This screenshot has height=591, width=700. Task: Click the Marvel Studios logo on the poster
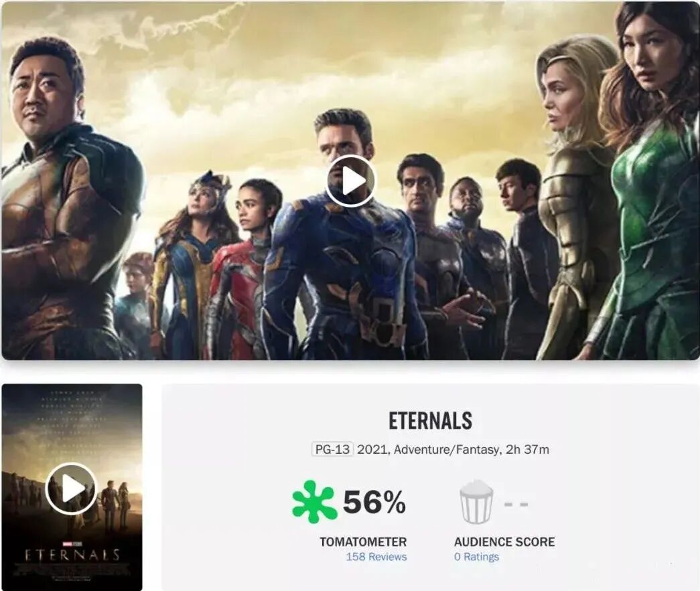72,543
